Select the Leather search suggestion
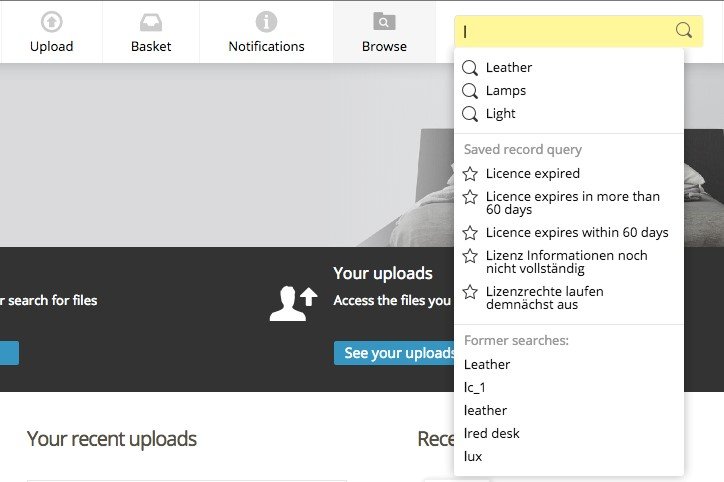 509,68
